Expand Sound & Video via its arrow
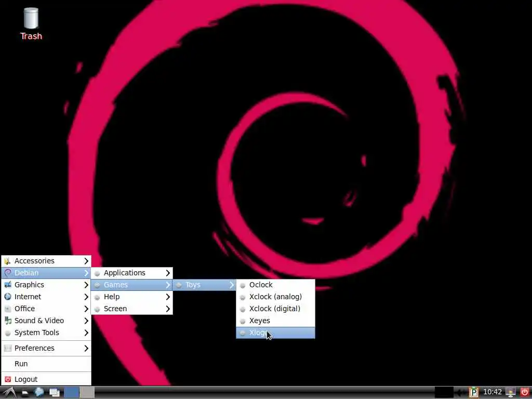Image resolution: width=532 pixels, height=399 pixels. coord(86,321)
